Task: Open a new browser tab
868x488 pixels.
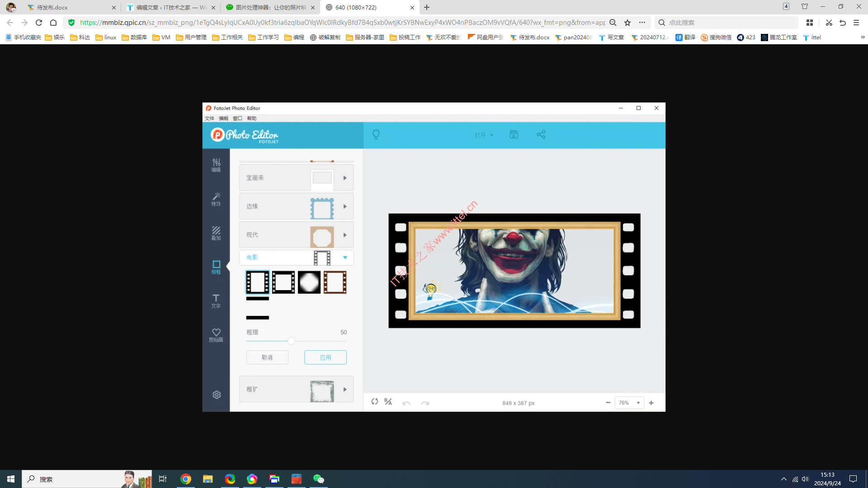Action: (x=427, y=7)
